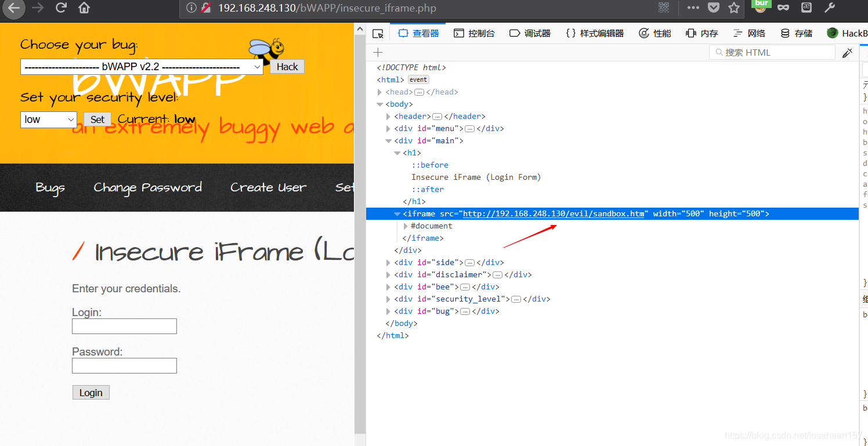Expand the head node in HTML tree
This screenshot has width=868, height=446.
[380, 92]
